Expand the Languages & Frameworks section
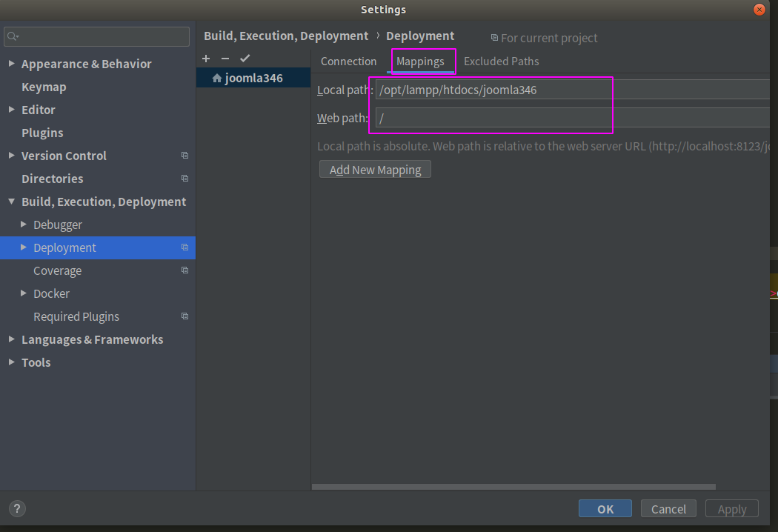 click(x=11, y=339)
